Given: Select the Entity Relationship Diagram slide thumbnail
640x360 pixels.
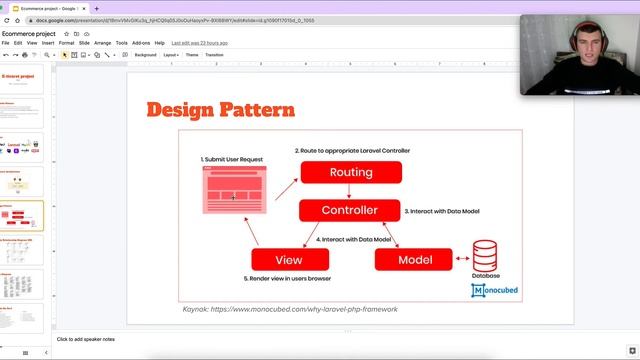Looking at the screenshot, I should point(21,250).
